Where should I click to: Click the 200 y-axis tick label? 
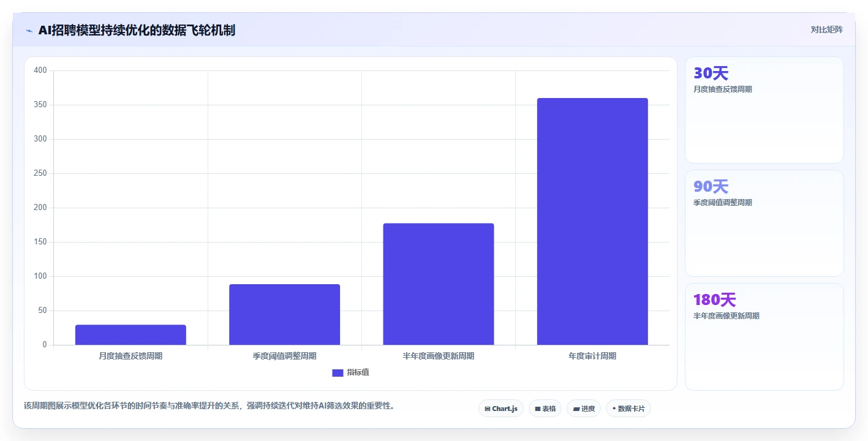coord(40,208)
